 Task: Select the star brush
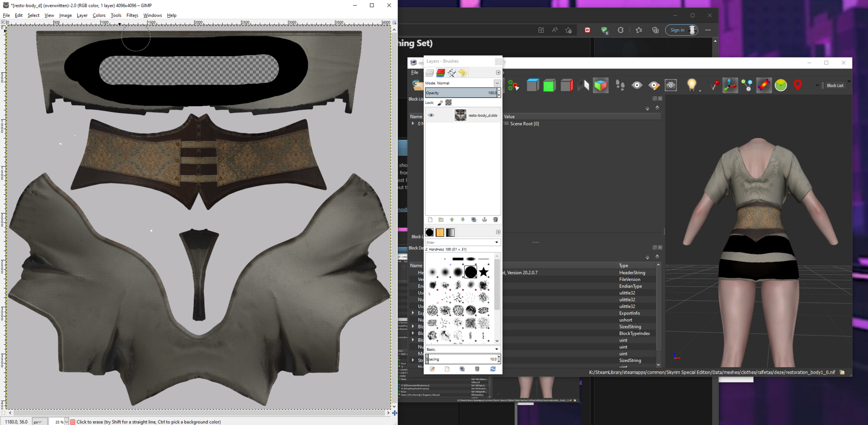click(484, 272)
